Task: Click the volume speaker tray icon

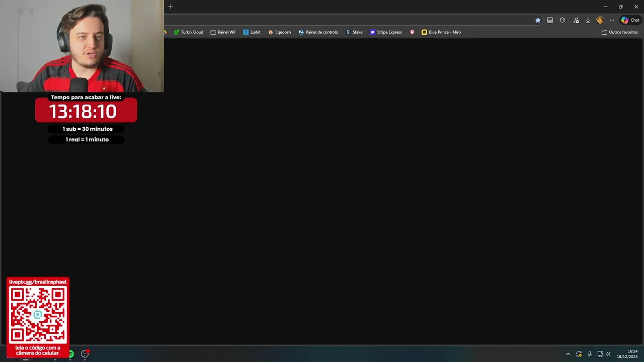Action: point(608,354)
